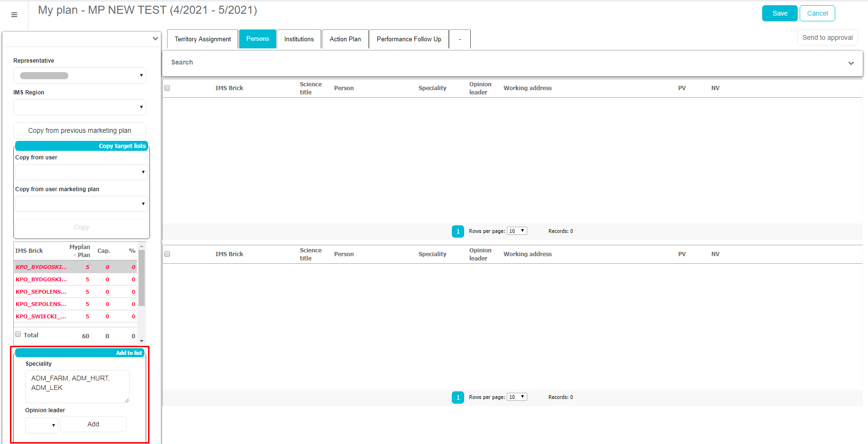Open the IMS Region dropdown
Screen dimensions: 868x444
(x=80, y=107)
